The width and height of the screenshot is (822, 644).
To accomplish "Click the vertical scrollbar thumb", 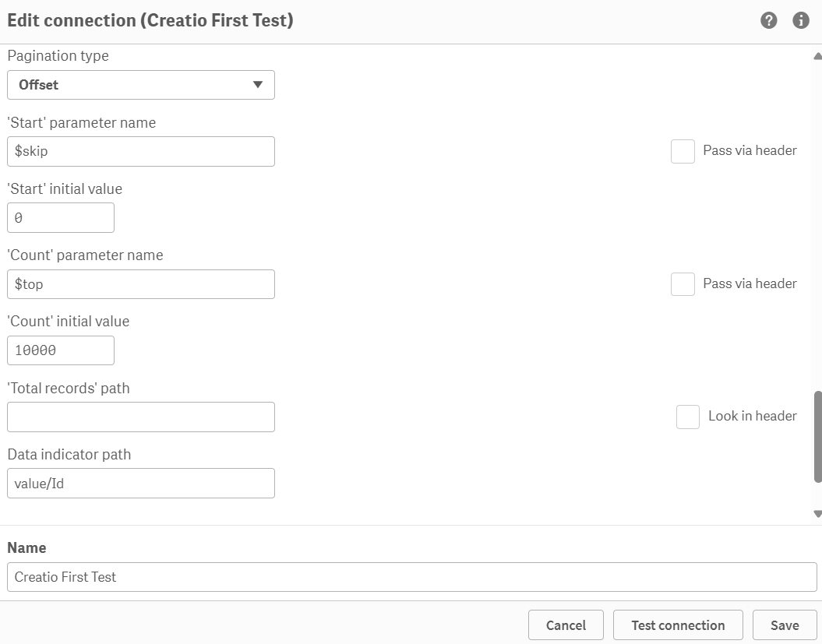I will click(x=817, y=436).
